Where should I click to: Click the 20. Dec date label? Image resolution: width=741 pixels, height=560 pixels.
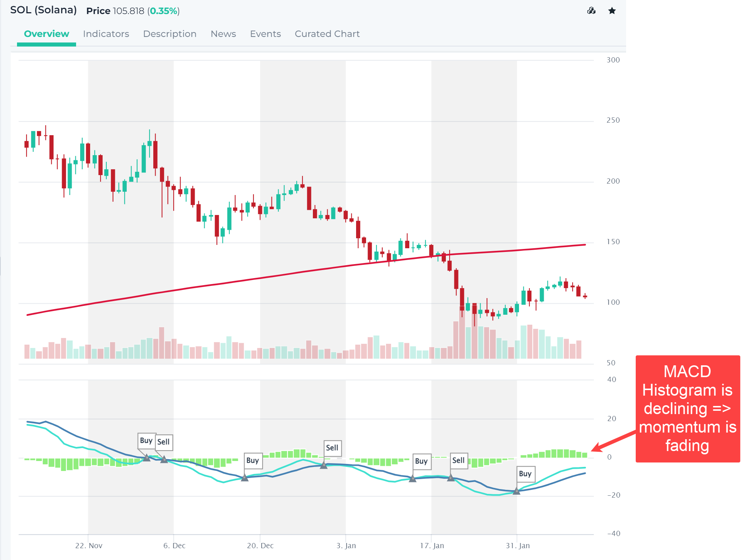pos(260,546)
